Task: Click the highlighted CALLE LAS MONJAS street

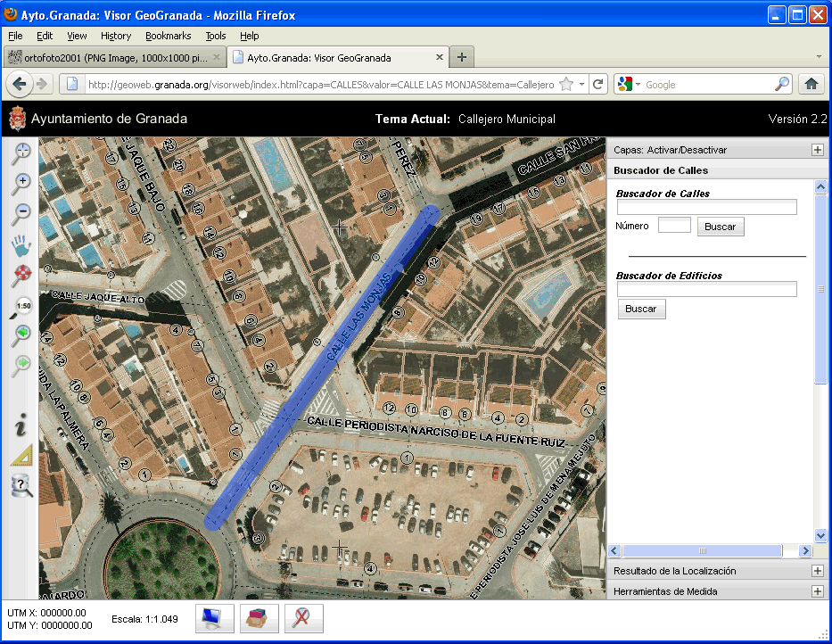Action: coord(322,367)
